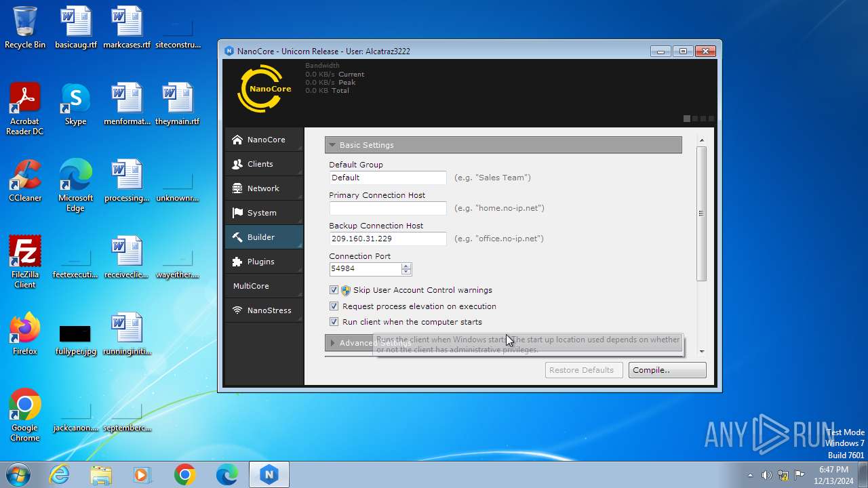Viewport: 868px width, 488px height.
Task: Select the fullyper.jpg desktop file
Action: (76, 339)
